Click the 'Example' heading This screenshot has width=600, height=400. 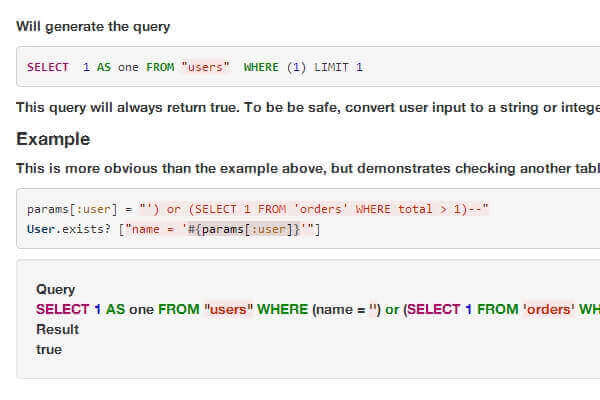click(x=53, y=139)
